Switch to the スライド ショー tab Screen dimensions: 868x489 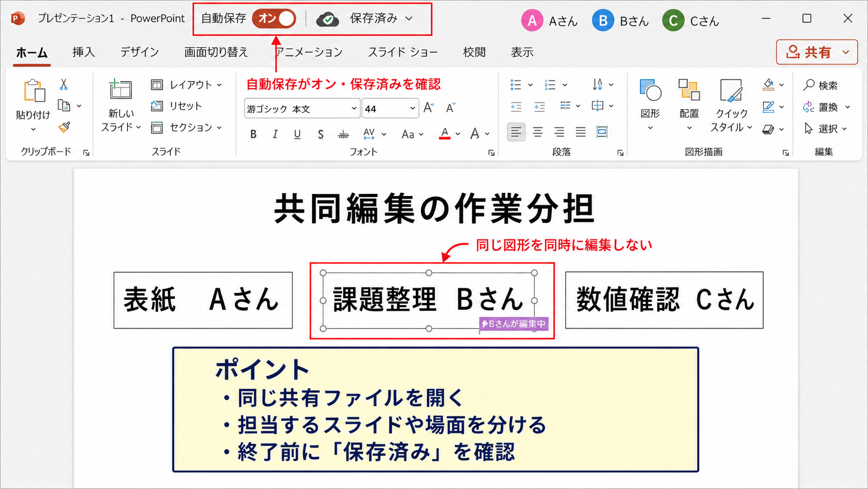point(402,52)
